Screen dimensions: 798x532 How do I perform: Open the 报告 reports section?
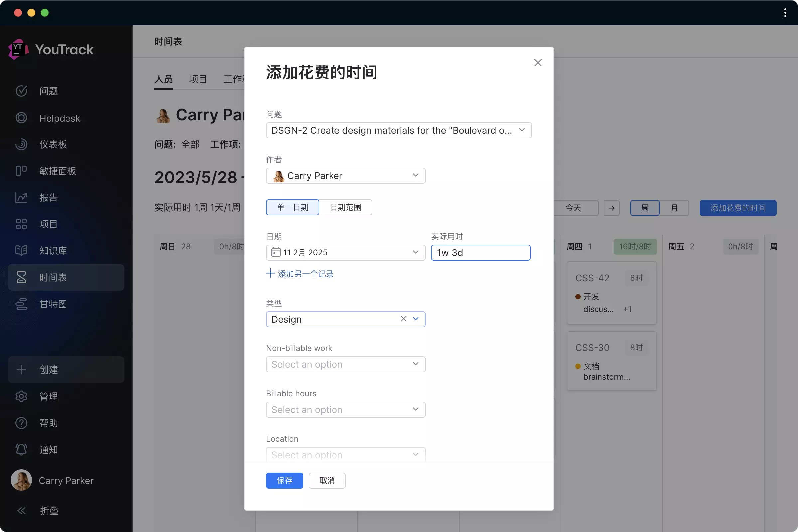pyautogui.click(x=48, y=198)
